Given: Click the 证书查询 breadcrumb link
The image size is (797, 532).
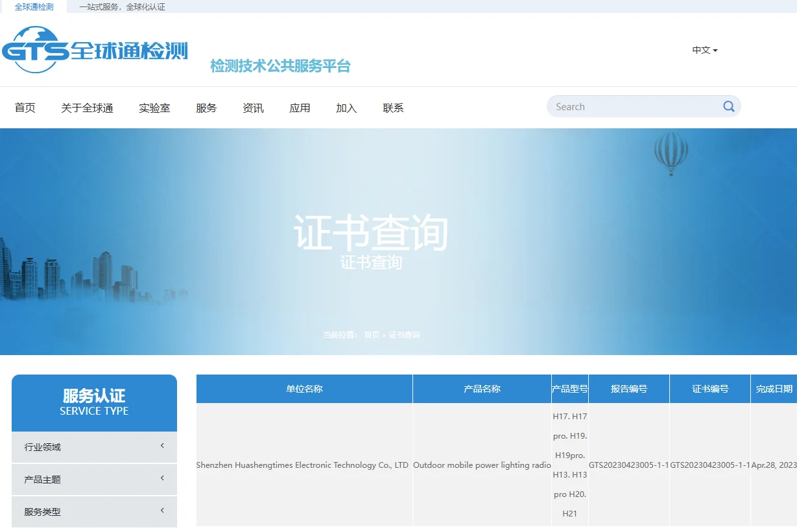Looking at the screenshot, I should [x=404, y=335].
